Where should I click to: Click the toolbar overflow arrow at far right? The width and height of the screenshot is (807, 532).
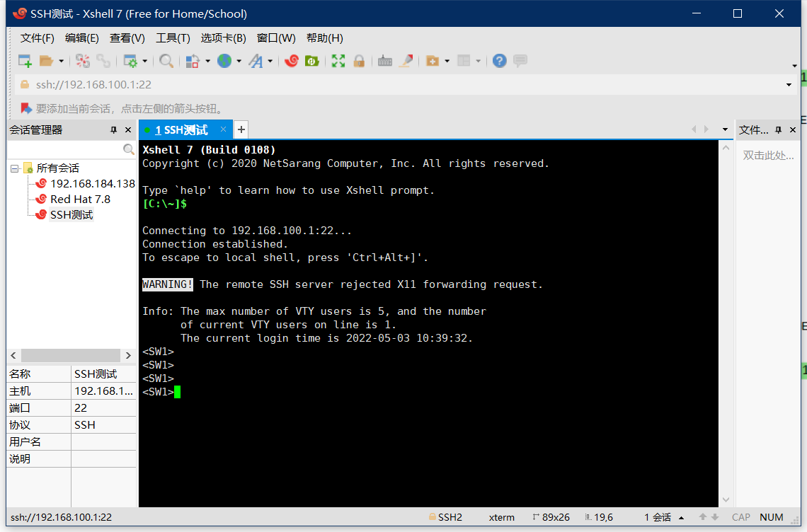tap(795, 66)
